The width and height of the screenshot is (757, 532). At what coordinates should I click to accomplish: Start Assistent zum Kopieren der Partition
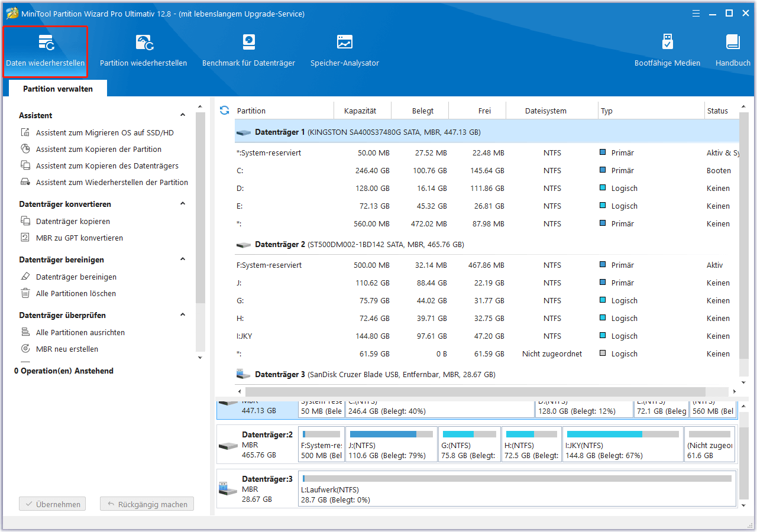coord(91,150)
